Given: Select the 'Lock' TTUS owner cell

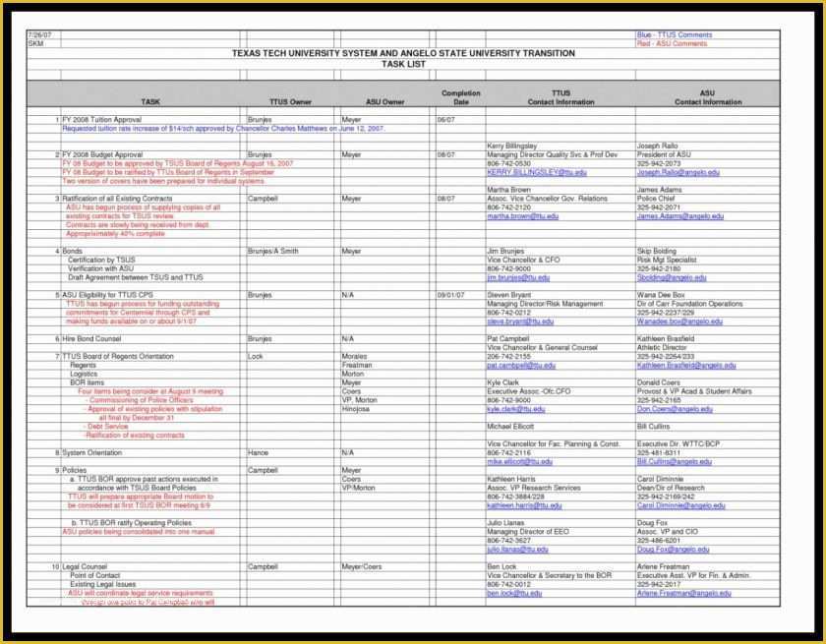Looking at the screenshot, I should (x=255, y=357).
